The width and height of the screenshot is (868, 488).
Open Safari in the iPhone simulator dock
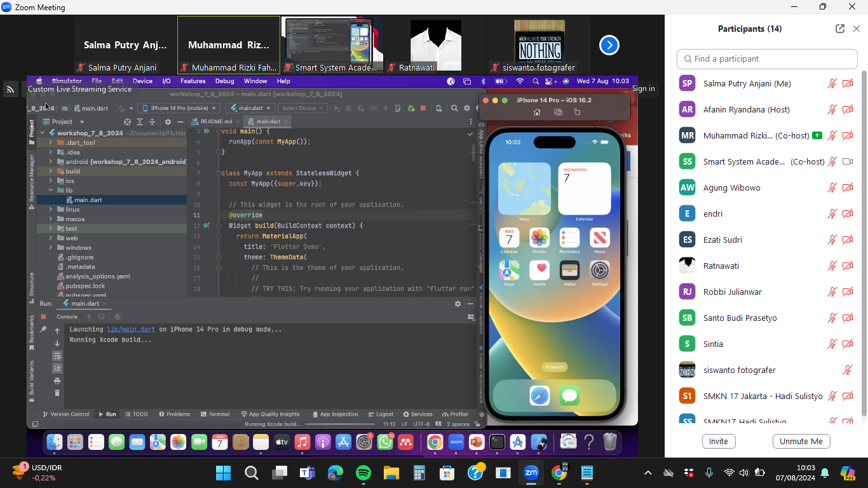point(539,396)
